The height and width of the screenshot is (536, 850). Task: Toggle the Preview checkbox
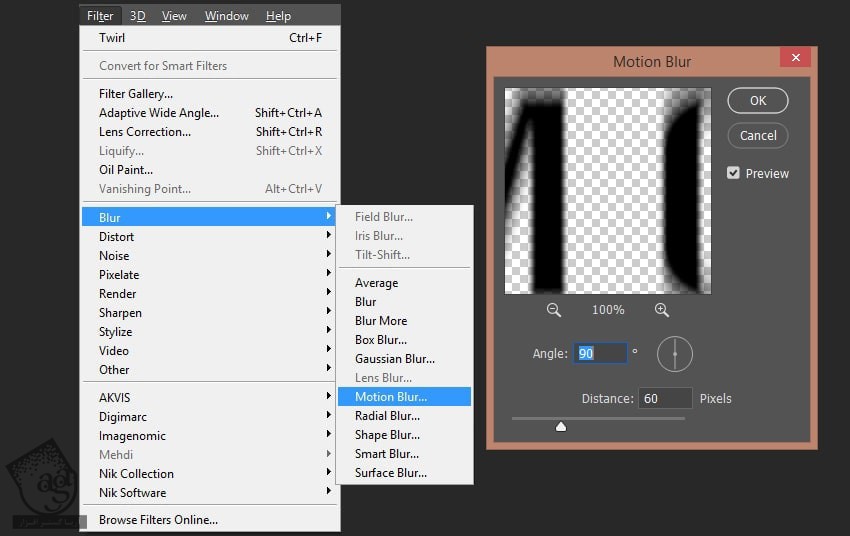pos(734,173)
